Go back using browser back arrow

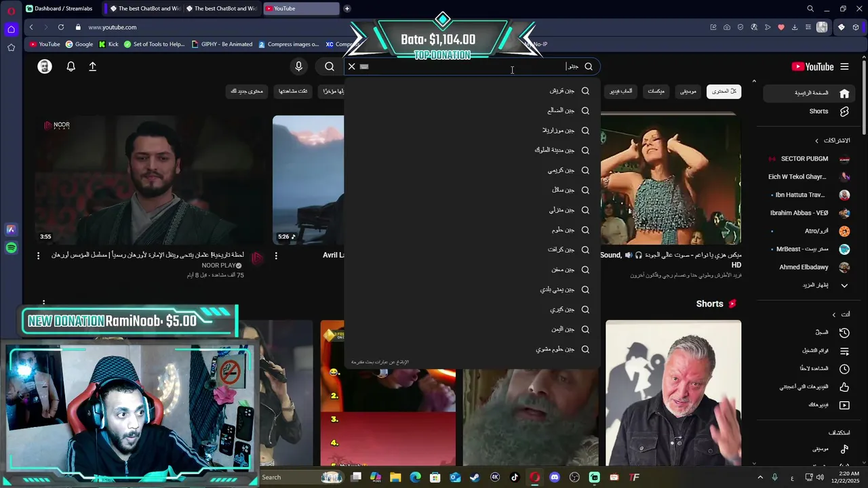pos(31,27)
